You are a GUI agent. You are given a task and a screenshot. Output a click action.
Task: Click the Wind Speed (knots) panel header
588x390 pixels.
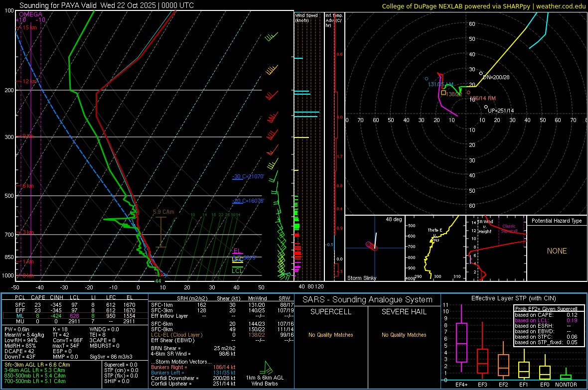(x=306, y=17)
